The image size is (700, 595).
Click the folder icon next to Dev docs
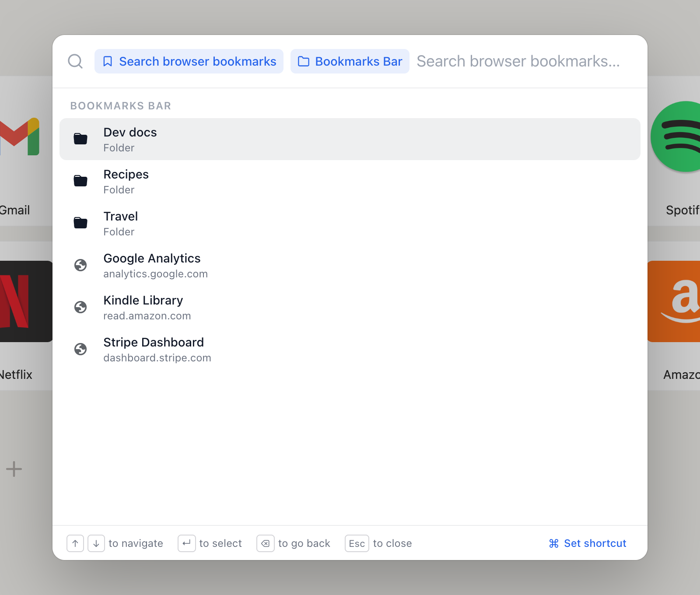[80, 139]
